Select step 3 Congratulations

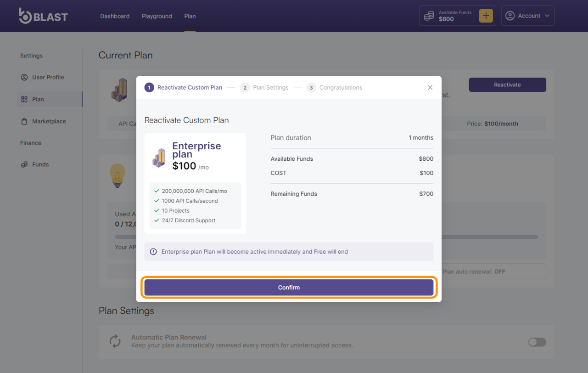335,88
